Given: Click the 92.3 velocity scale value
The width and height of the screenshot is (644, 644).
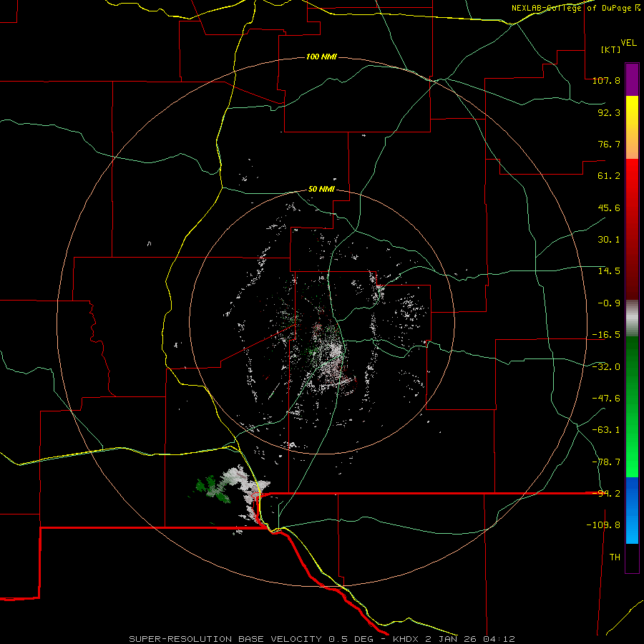Looking at the screenshot, I should tap(609, 112).
